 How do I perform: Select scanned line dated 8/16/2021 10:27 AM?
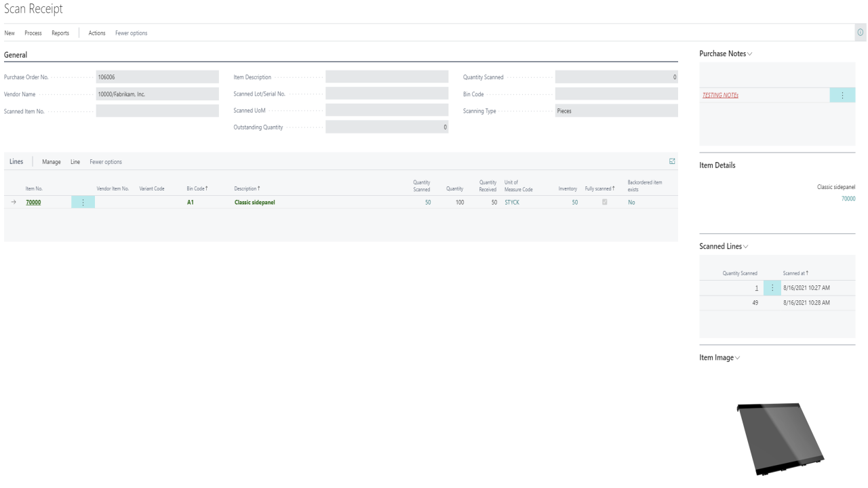[x=806, y=288]
